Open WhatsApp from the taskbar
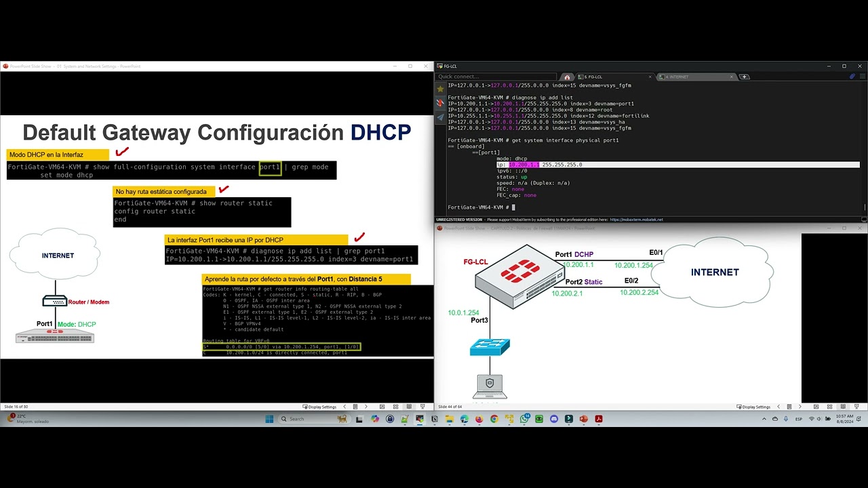 524,419
